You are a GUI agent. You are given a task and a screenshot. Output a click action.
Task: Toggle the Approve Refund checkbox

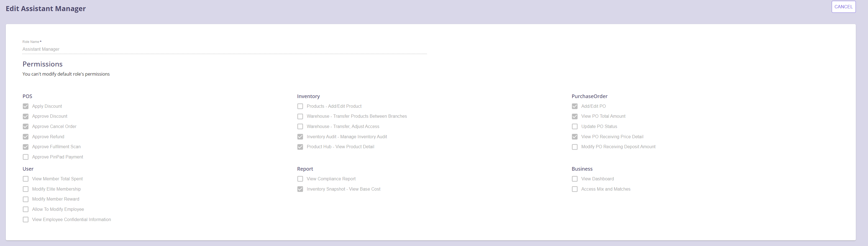click(25, 137)
